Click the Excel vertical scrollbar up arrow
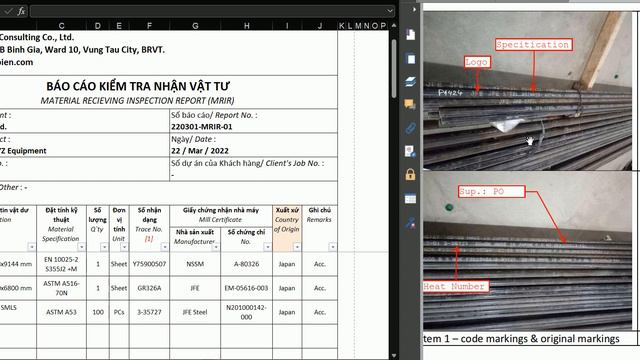 [x=393, y=25]
